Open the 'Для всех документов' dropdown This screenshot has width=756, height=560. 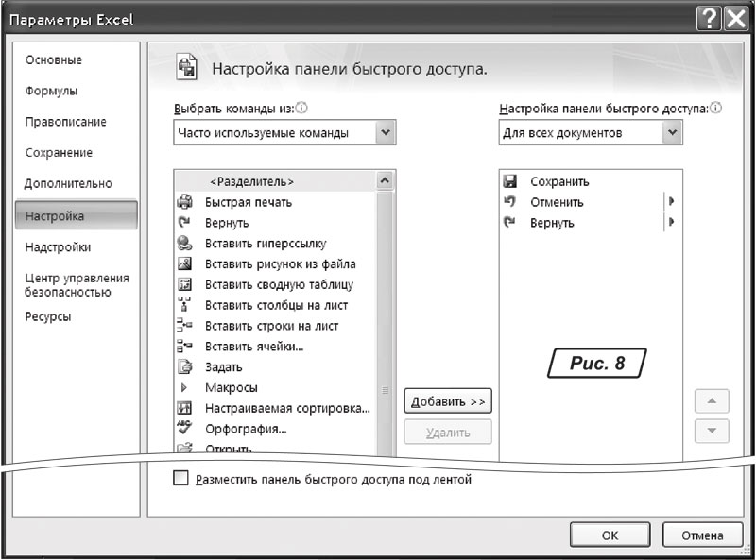672,133
